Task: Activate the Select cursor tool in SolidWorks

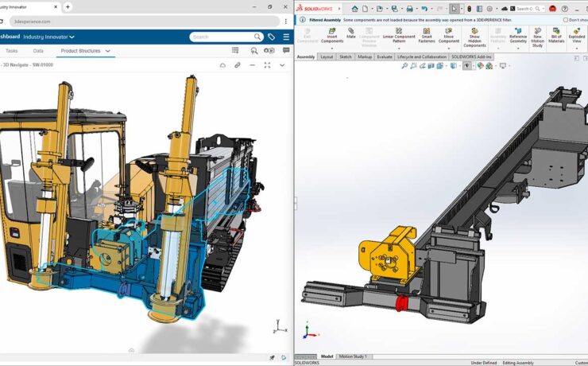Action: point(455,9)
